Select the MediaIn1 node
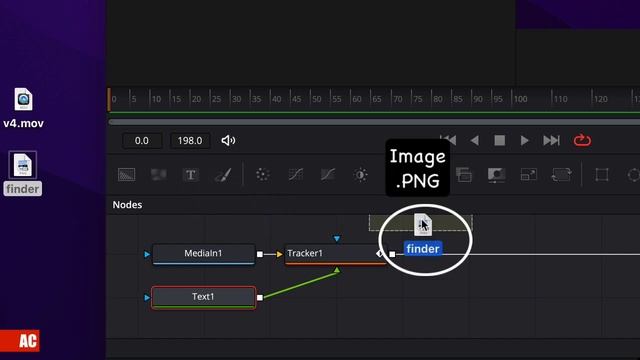 [x=203, y=254]
